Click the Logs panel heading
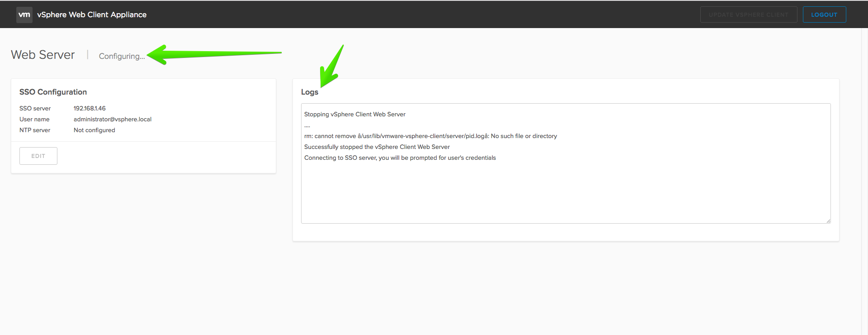 pyautogui.click(x=310, y=92)
